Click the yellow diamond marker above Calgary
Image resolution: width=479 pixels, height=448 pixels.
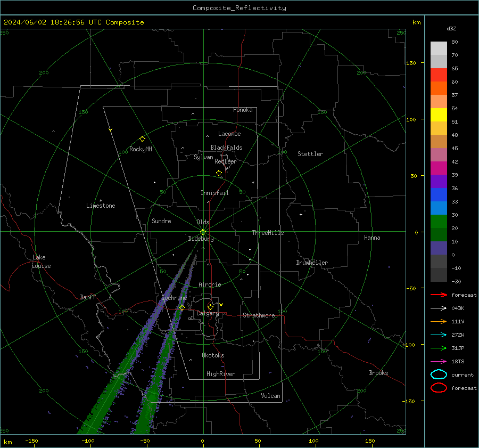[x=210, y=307]
